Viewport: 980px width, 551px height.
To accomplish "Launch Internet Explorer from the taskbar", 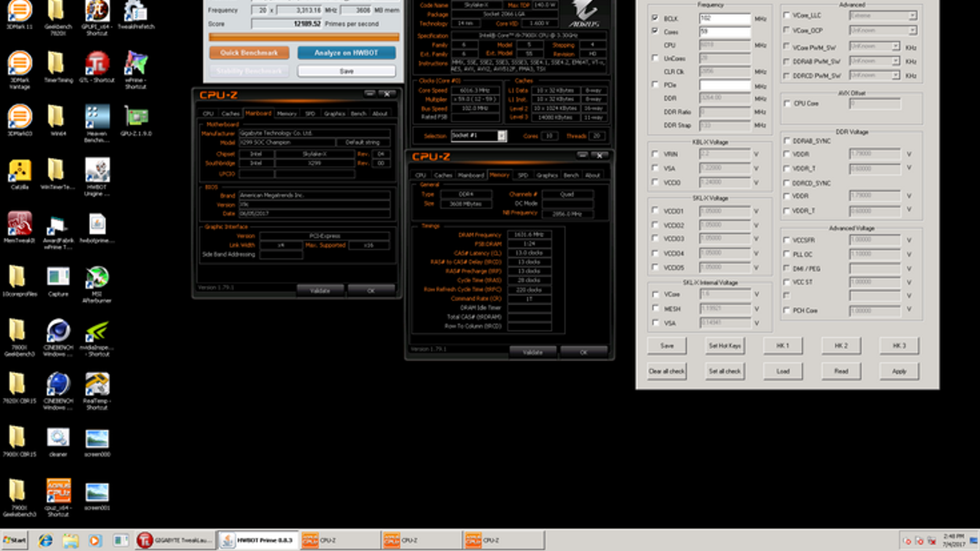I will tap(45, 541).
